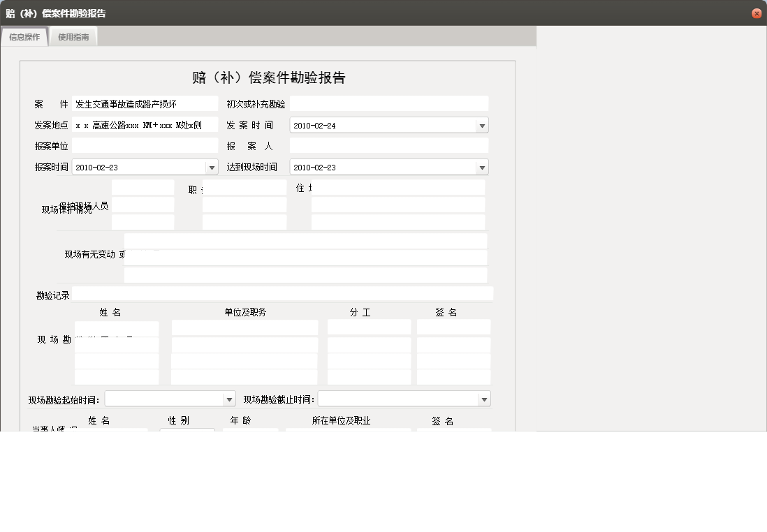The width and height of the screenshot is (767, 532).
Task: Open the 现场勘验起始时间 dropdown
Action: click(231, 399)
